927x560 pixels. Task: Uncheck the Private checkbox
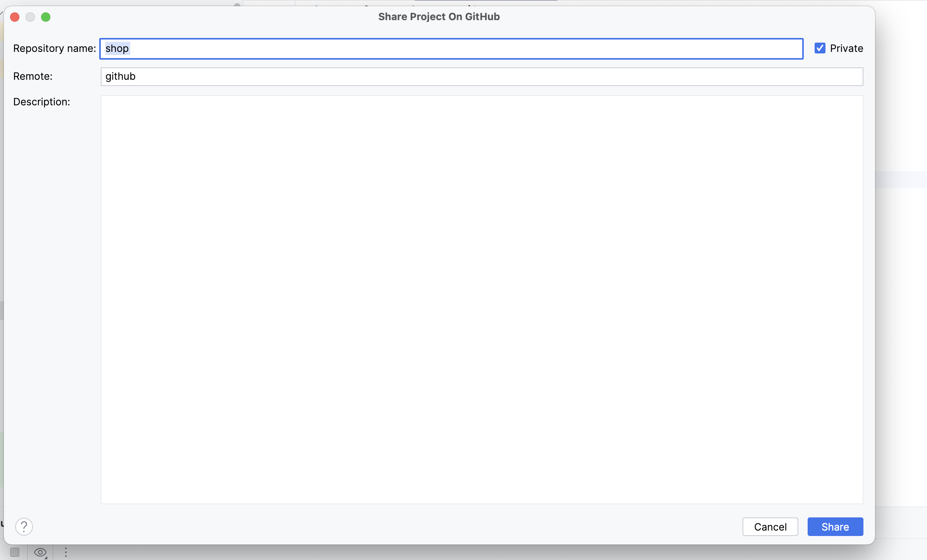820,48
